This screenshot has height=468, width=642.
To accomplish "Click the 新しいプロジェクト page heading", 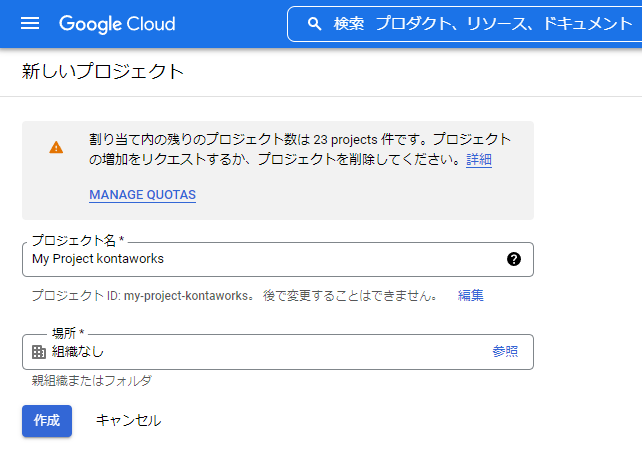I will (x=103, y=71).
